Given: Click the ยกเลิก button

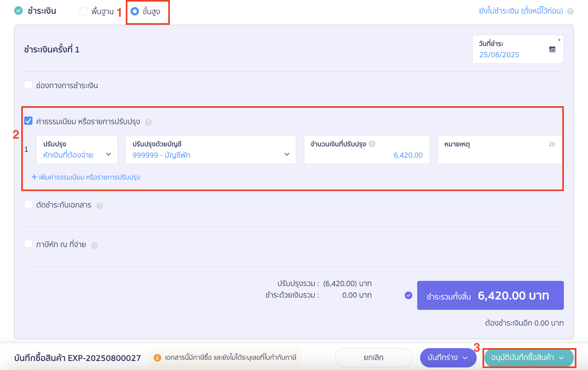Looking at the screenshot, I should coord(373,357).
